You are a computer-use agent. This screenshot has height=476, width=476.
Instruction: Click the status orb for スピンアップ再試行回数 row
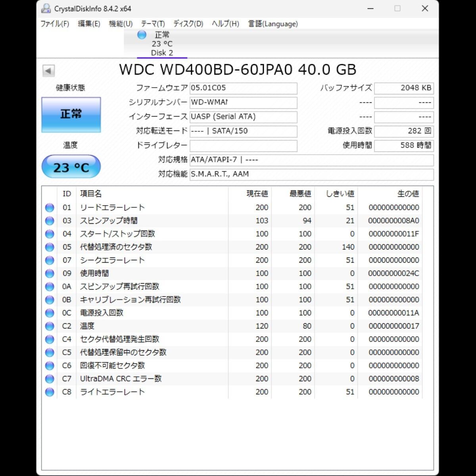pos(50,286)
